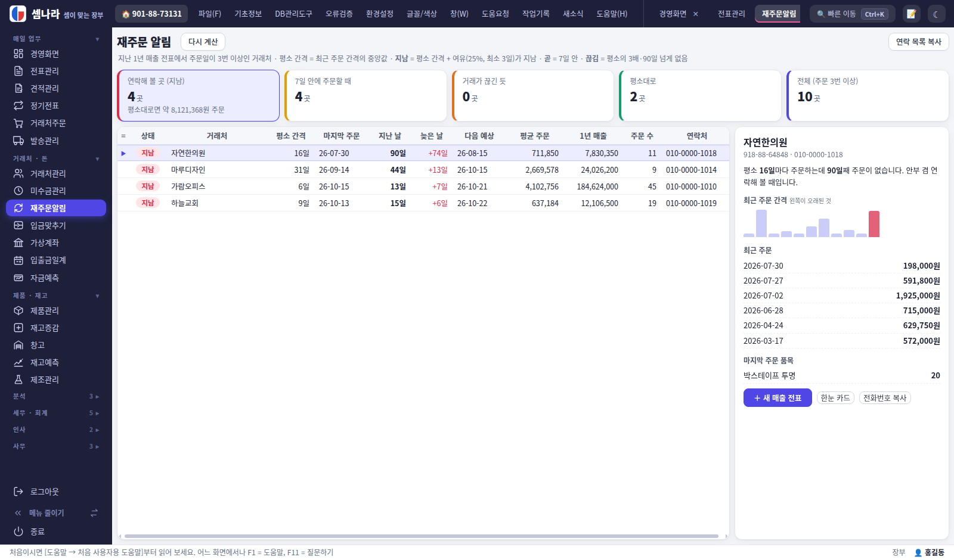The width and height of the screenshot is (954, 560).
Task: Click the horizontal scrollbar under the table
Action: [421, 536]
